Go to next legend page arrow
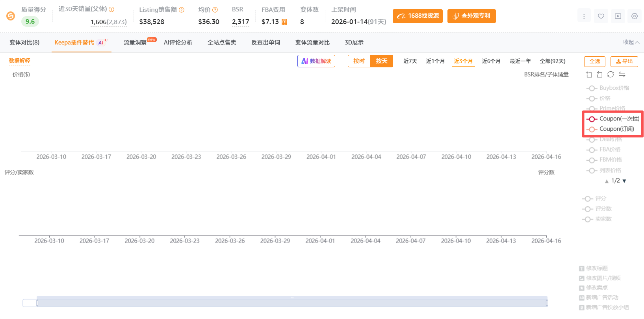 [x=624, y=181]
